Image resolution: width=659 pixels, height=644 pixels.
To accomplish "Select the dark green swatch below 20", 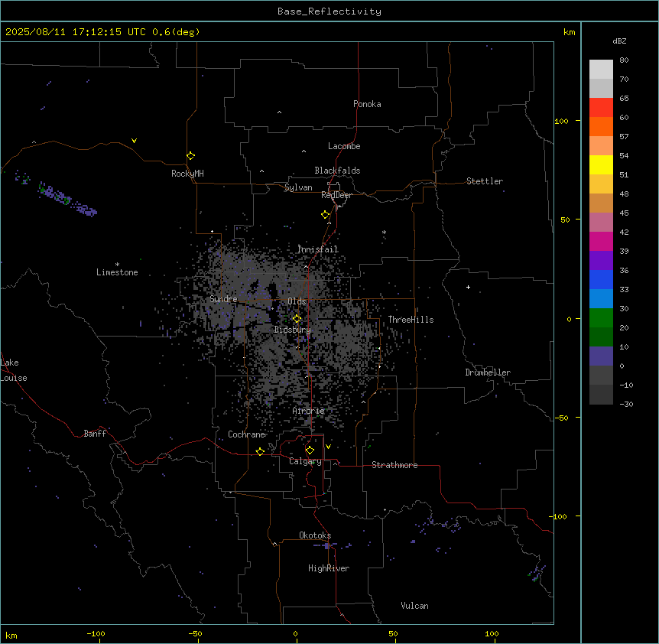I will [601, 337].
